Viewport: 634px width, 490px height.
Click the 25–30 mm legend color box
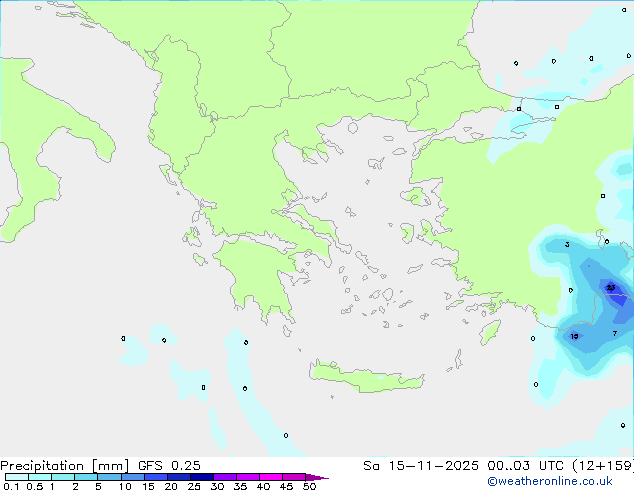(201, 477)
